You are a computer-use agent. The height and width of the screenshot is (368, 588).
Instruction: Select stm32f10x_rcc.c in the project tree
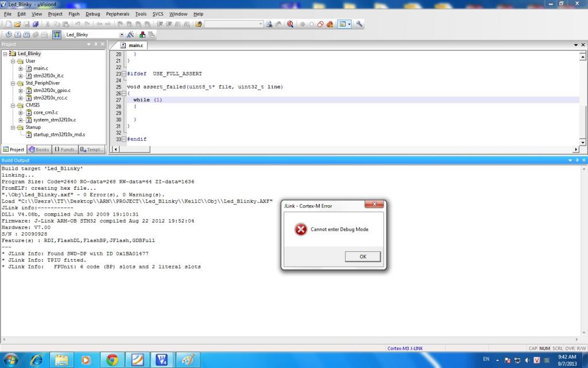pos(51,98)
